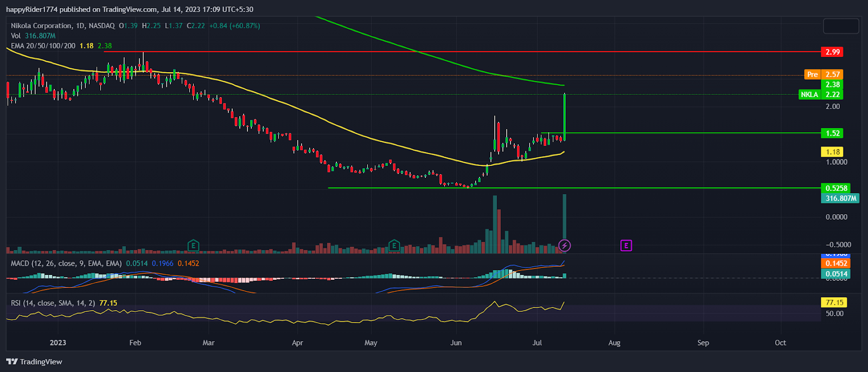Click the tallest volume bar under July
Viewport: 868px width, 372px height.
(565, 223)
